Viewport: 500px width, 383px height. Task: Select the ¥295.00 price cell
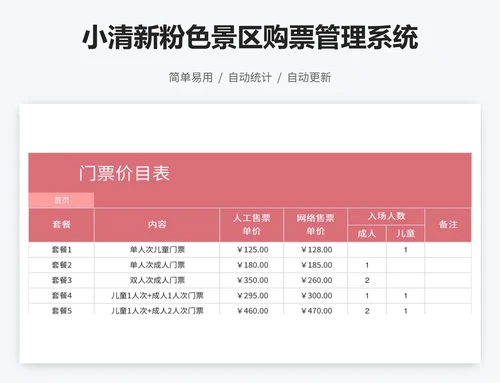[x=252, y=296]
